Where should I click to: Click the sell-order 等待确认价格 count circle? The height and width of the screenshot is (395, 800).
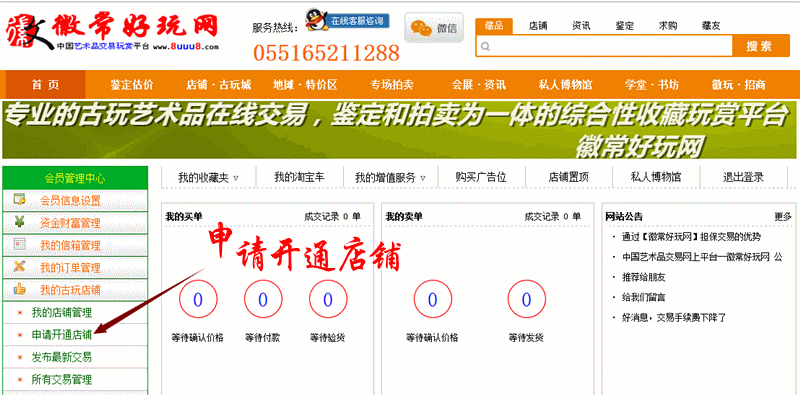point(432,300)
